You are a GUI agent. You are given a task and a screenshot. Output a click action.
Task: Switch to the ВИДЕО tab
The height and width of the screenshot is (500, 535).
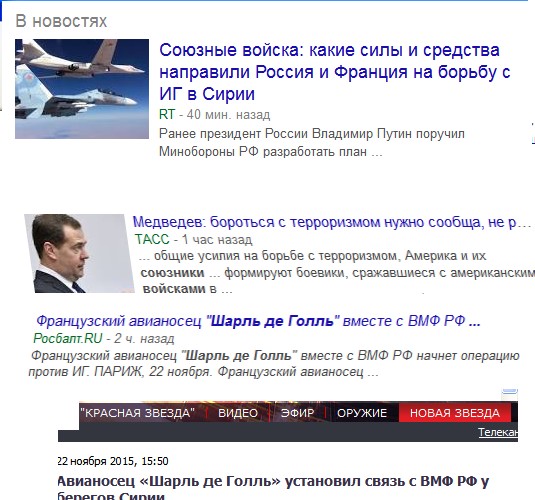click(238, 413)
